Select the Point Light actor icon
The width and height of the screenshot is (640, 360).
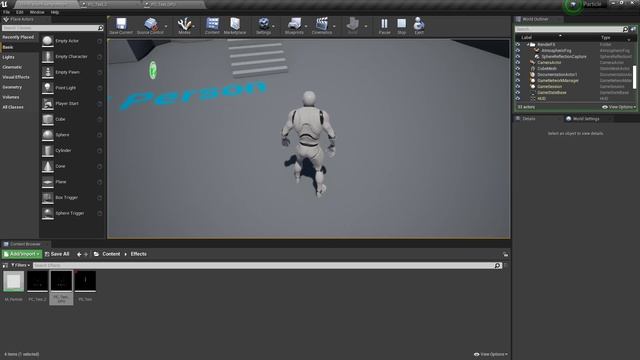click(48, 88)
